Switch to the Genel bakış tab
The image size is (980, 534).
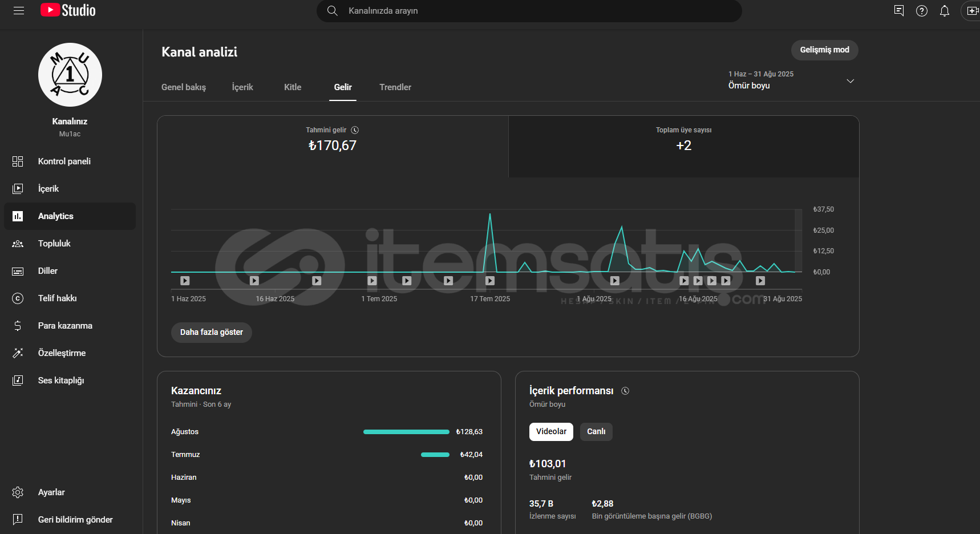[184, 87]
